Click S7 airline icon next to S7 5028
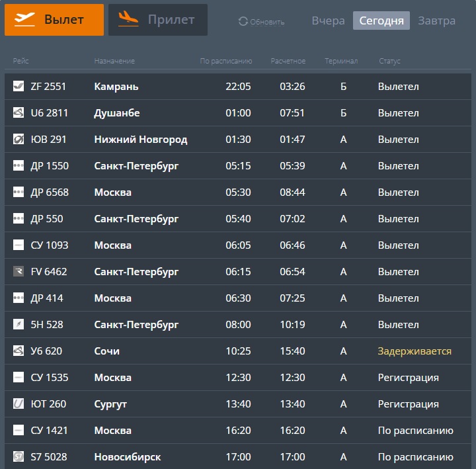476x469 pixels. 19,457
